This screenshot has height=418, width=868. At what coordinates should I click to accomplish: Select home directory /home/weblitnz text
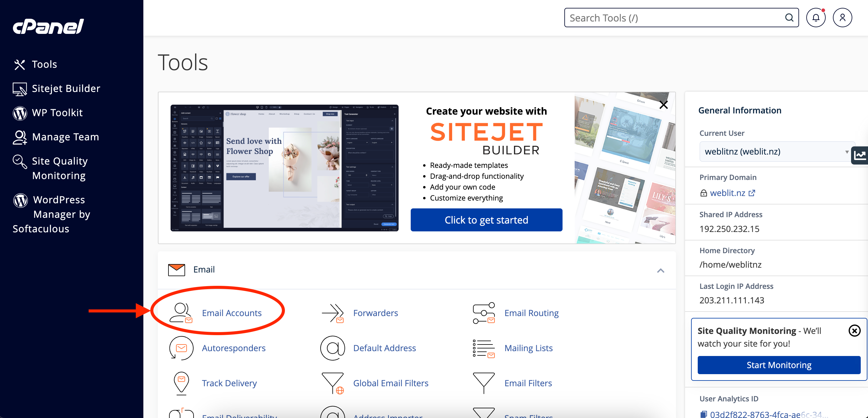[730, 265]
